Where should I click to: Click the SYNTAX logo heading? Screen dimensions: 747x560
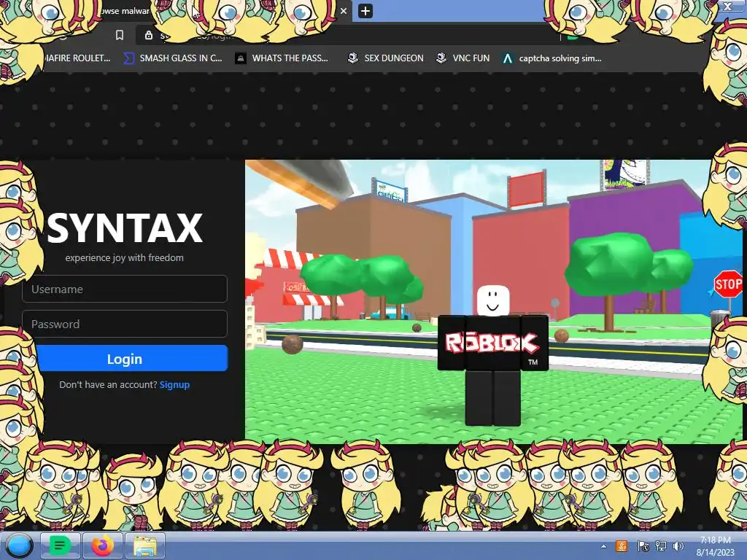pos(125,228)
